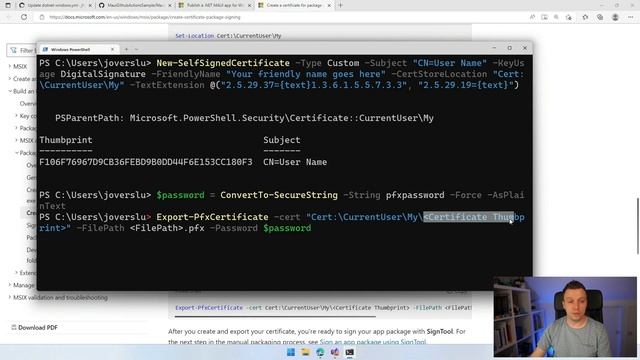Open the Windows Start menu on the taskbar

pos(291,352)
